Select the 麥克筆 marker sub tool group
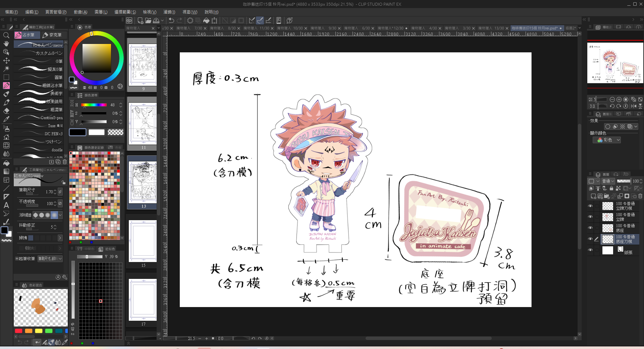The width and height of the screenshot is (644, 349). [54, 35]
